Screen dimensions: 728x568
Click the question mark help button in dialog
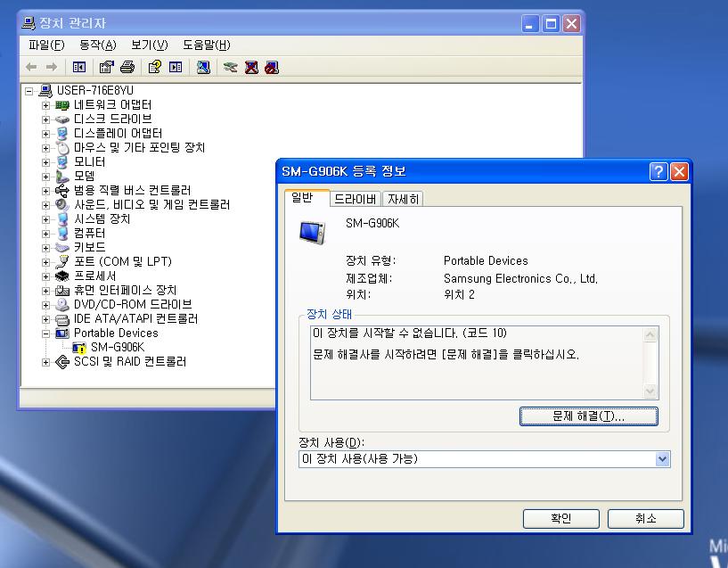point(658,172)
